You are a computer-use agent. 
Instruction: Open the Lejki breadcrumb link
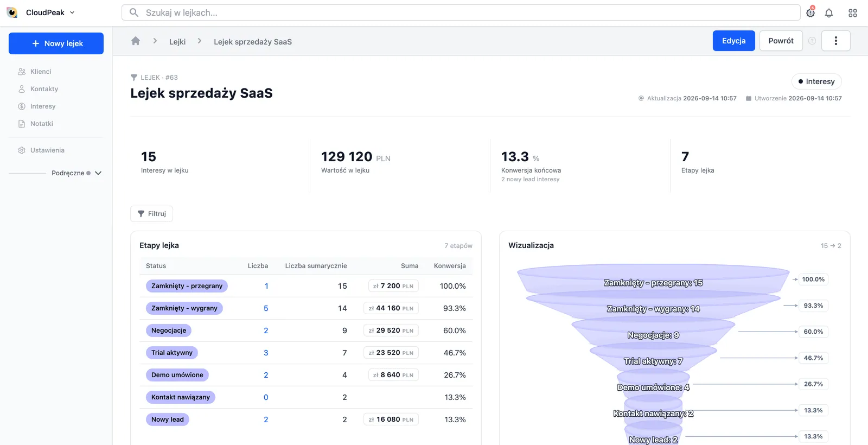177,42
